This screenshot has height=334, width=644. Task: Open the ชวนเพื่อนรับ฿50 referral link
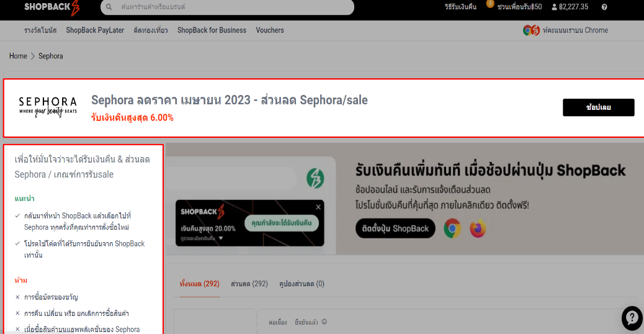coord(519,7)
